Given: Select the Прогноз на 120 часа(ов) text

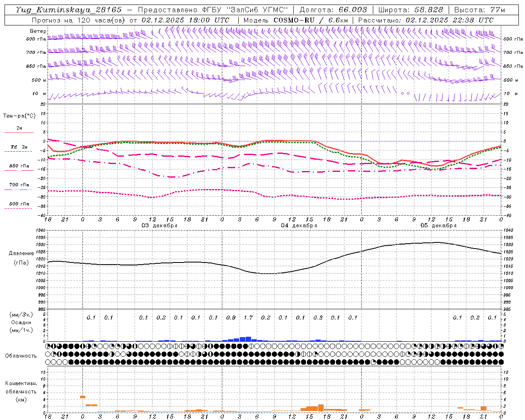Looking at the screenshot, I should (x=79, y=20).
